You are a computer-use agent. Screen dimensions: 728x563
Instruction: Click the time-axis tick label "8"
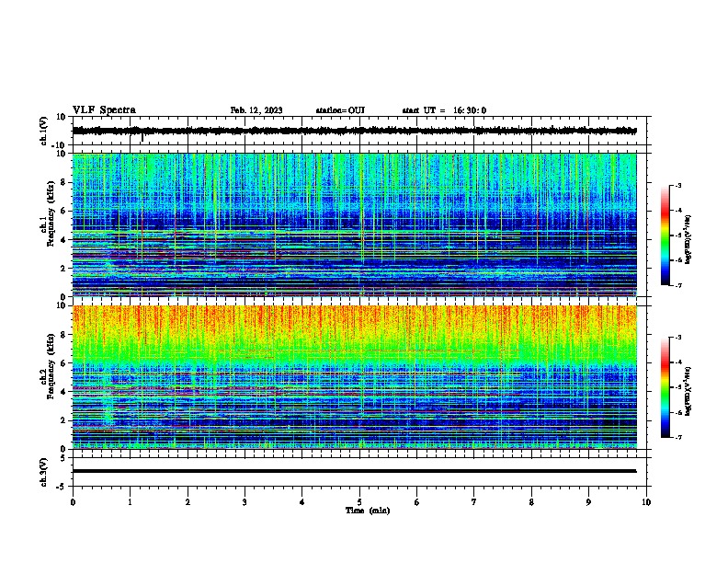[x=531, y=502]
